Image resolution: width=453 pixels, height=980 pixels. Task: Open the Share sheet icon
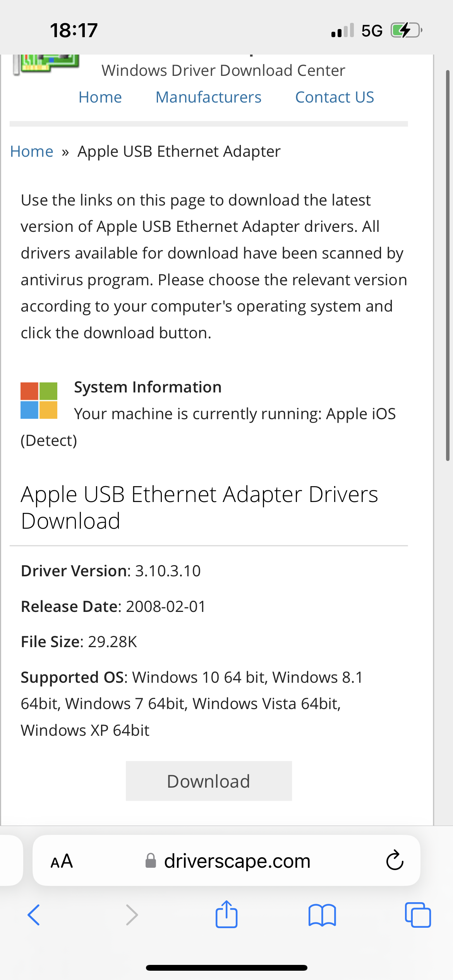coord(226,914)
